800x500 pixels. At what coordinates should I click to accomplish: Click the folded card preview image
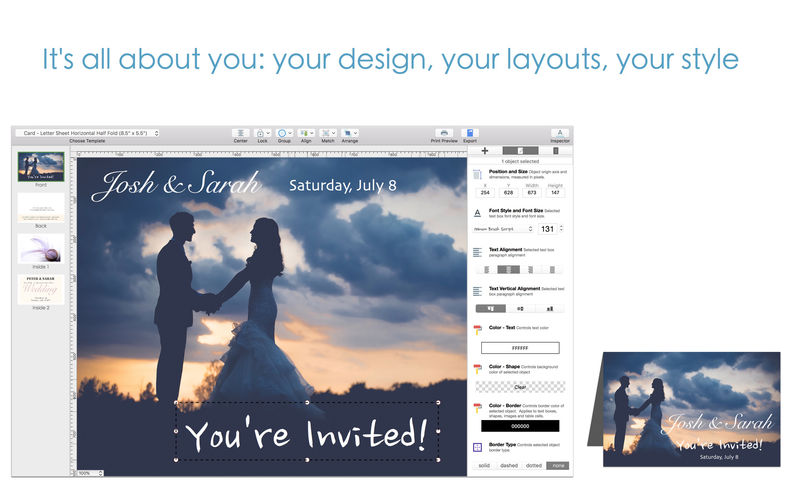[684, 409]
